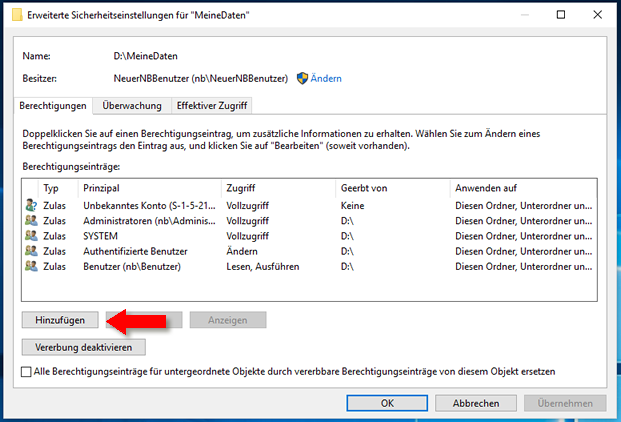Select the Authentifizierte Benutzer group icon
Viewport: 621px width, 422px height.
pyautogui.click(x=30, y=251)
